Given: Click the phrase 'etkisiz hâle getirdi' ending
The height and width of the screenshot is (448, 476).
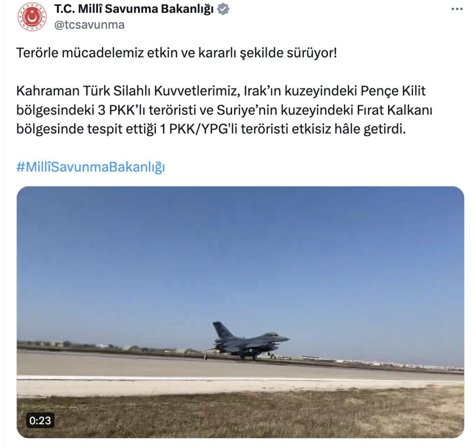Looking at the screenshot, I should [x=349, y=129].
